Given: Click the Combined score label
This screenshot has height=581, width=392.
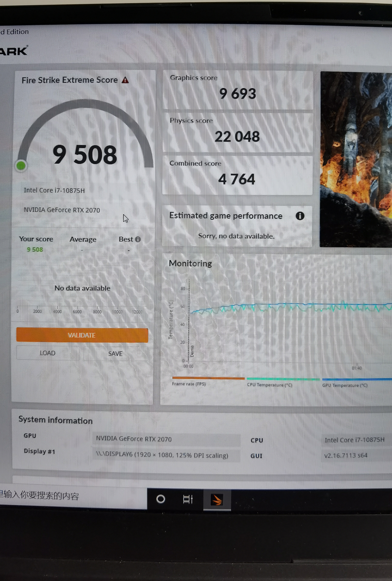Looking at the screenshot, I should click(195, 163).
